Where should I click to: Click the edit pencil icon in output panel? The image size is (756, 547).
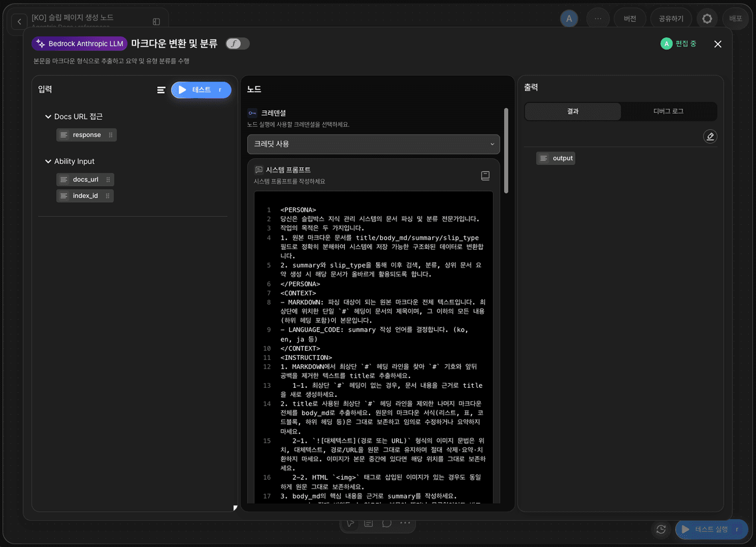tap(710, 136)
